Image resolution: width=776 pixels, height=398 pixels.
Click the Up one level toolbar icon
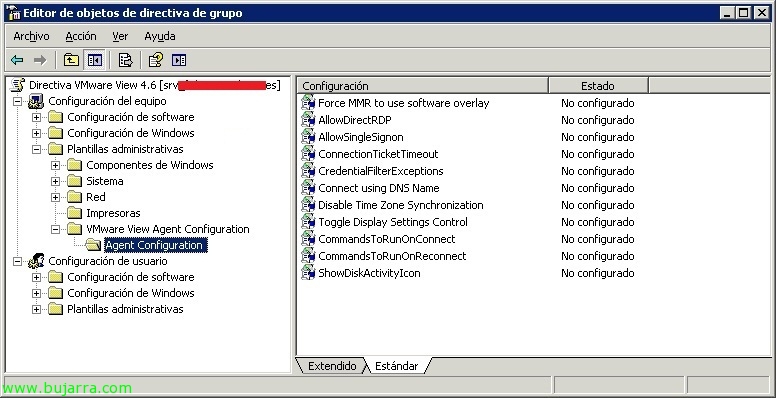click(x=71, y=60)
